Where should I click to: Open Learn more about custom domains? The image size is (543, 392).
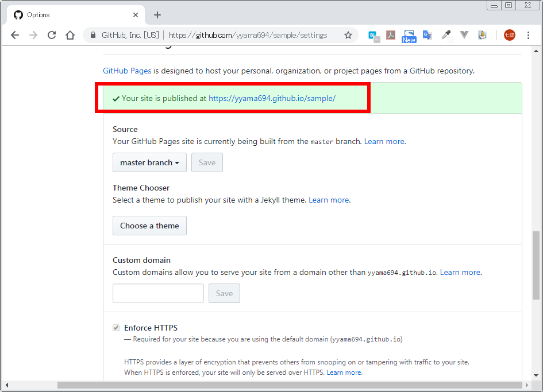[x=460, y=272]
